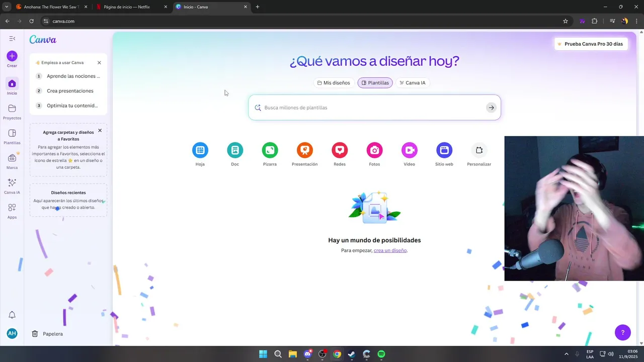
Task: Bookmark this page with the star
Action: click(x=566, y=21)
